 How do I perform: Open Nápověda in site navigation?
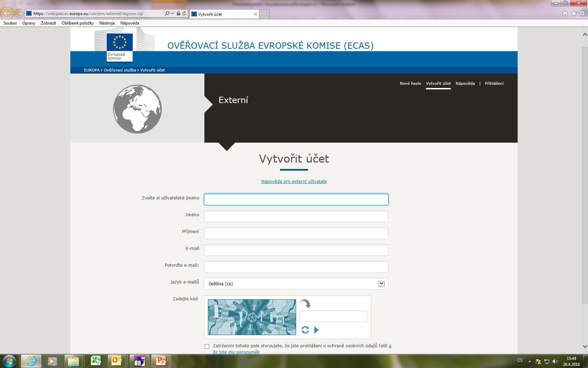[x=465, y=83]
